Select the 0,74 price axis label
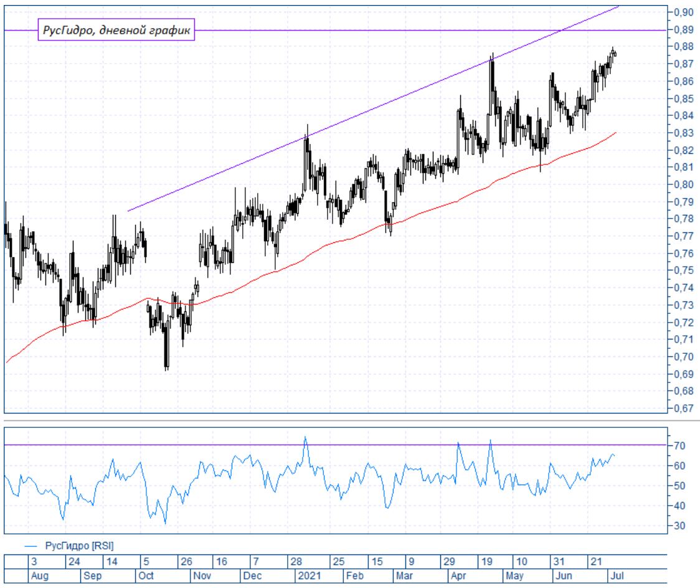The image size is (700, 588). pyautogui.click(x=683, y=288)
